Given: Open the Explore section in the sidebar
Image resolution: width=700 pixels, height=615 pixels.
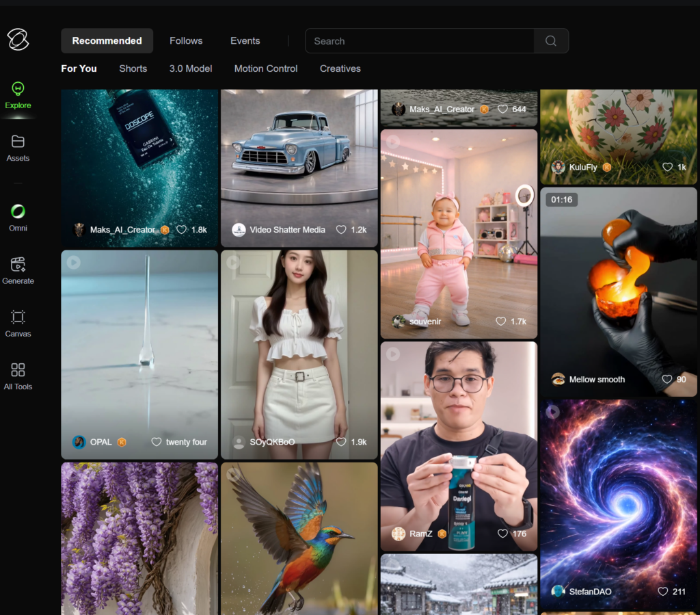Looking at the screenshot, I should (18, 95).
